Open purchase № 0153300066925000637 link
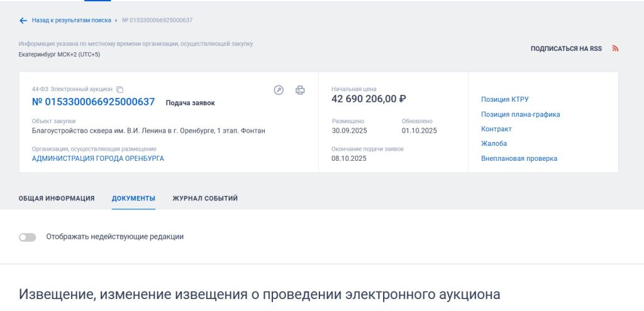Screen dimensions: 644x311 [x=93, y=102]
